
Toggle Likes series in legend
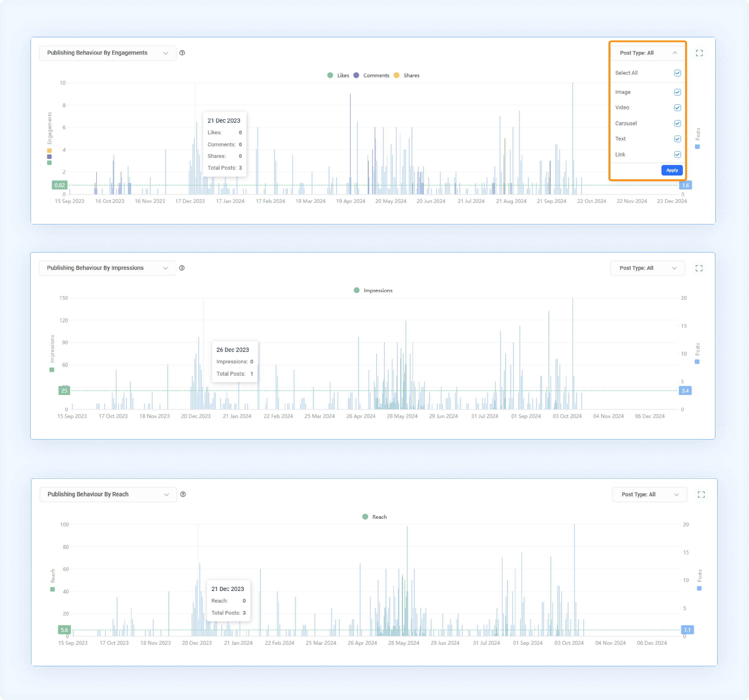338,75
